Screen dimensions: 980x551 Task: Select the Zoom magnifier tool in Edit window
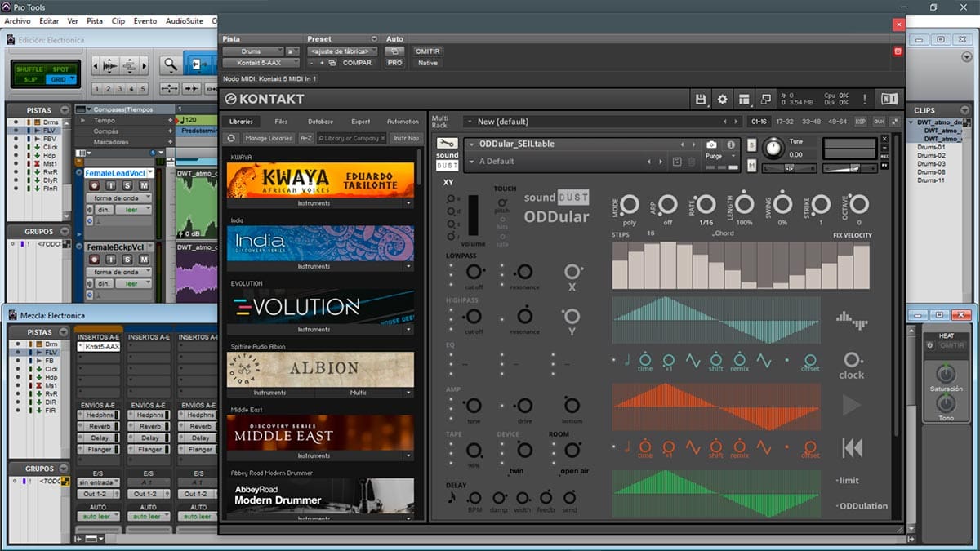click(170, 64)
